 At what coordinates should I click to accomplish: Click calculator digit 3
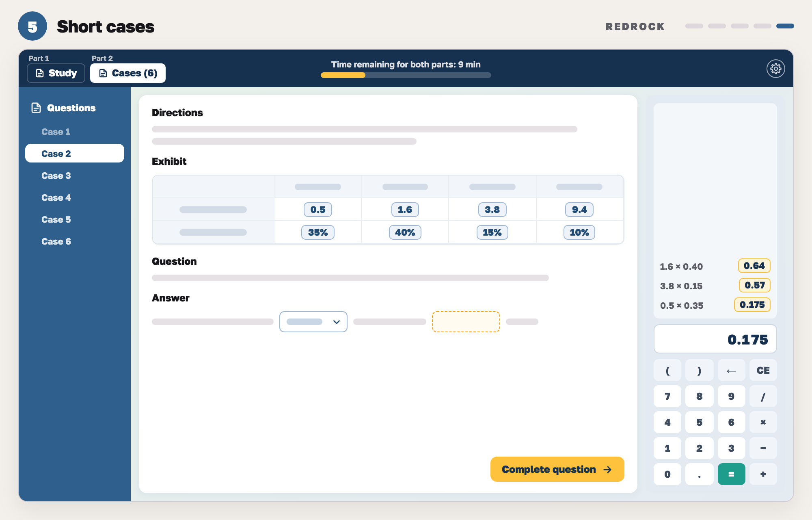click(x=731, y=448)
